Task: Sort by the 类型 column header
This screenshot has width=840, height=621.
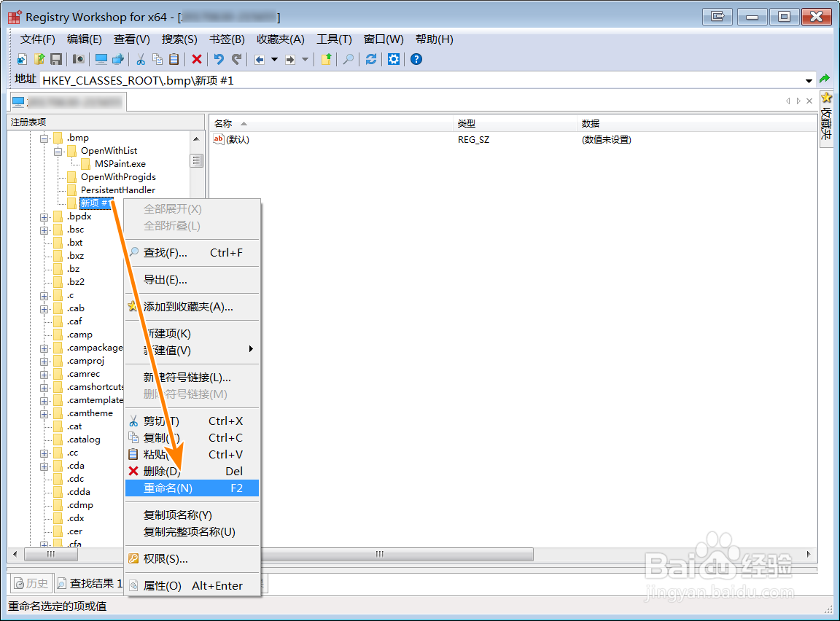Action: click(x=515, y=124)
